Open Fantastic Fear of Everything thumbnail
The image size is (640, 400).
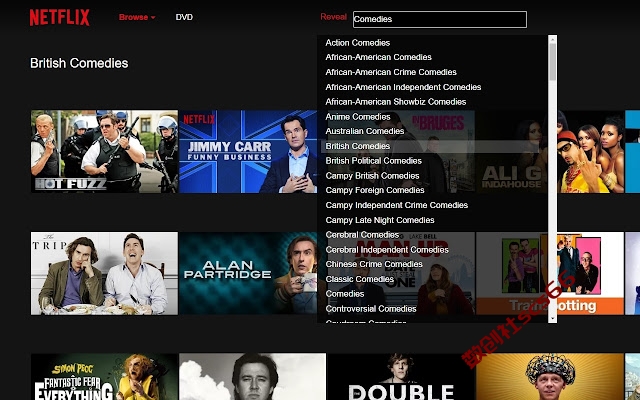tap(104, 377)
